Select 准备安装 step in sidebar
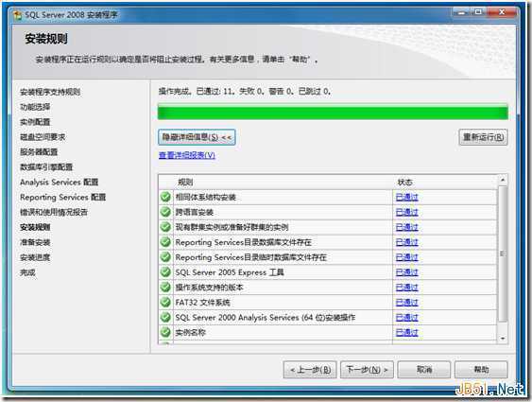This screenshot has width=532, height=402. [35, 242]
